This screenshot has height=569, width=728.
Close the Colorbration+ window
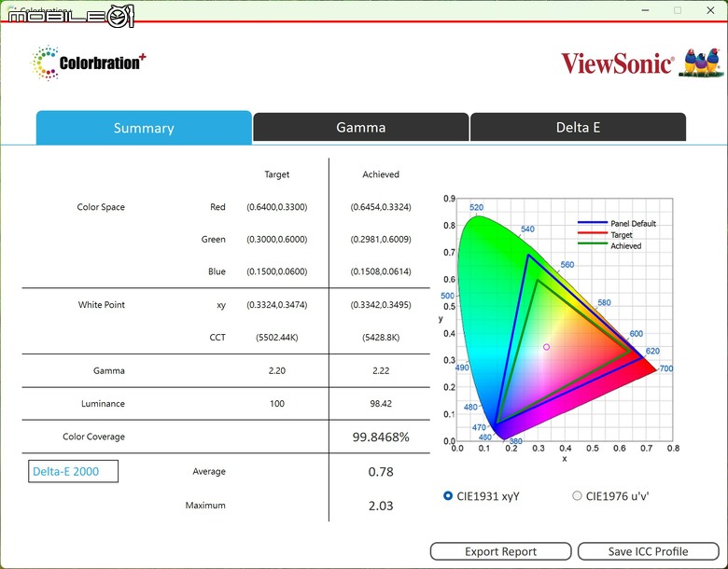point(710,10)
